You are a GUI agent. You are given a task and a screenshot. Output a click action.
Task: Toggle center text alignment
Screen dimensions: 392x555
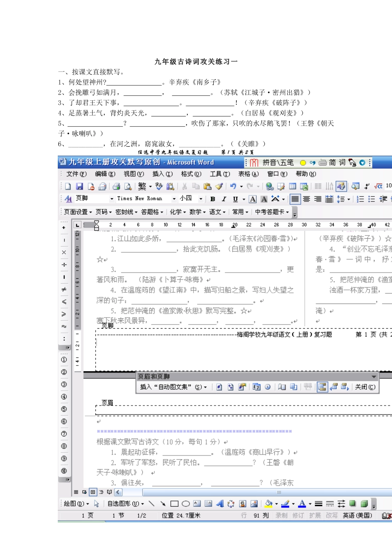click(x=306, y=199)
